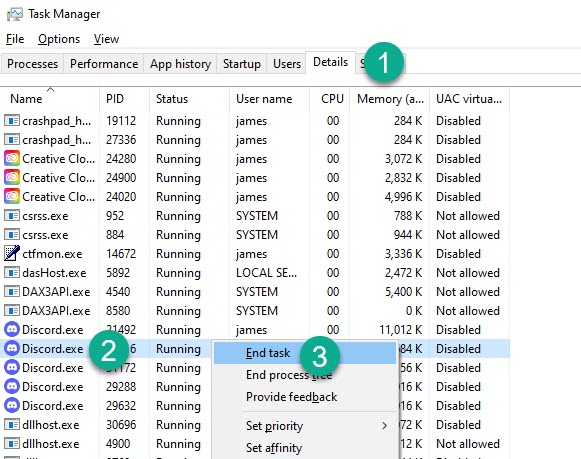Click the Discord icon for PID 21492
The width and height of the screenshot is (581, 459).
pyautogui.click(x=12, y=329)
